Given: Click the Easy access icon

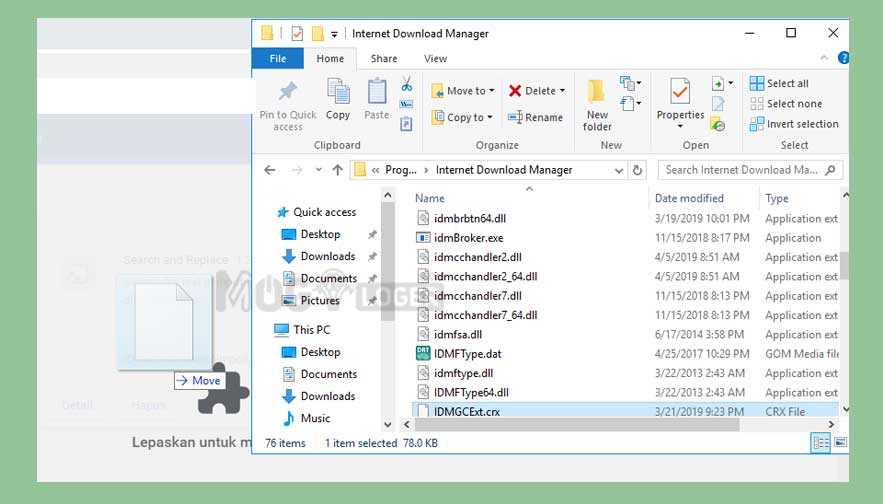Looking at the screenshot, I should [627, 104].
